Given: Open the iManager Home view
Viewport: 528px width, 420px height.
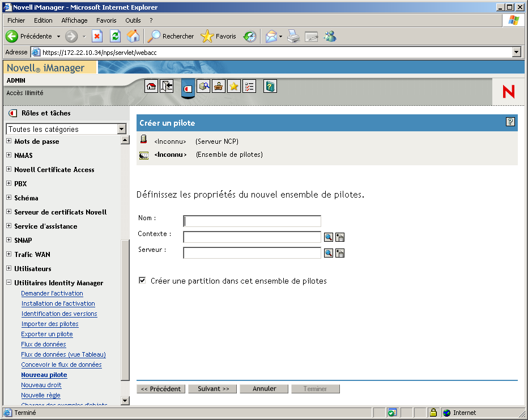Looking at the screenshot, I should [x=152, y=86].
